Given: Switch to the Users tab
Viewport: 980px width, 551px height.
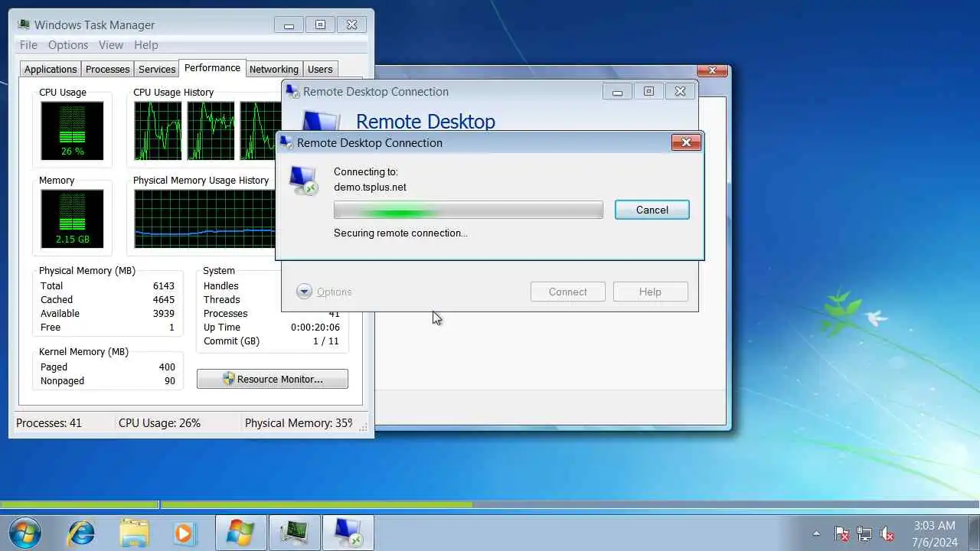Looking at the screenshot, I should [320, 69].
